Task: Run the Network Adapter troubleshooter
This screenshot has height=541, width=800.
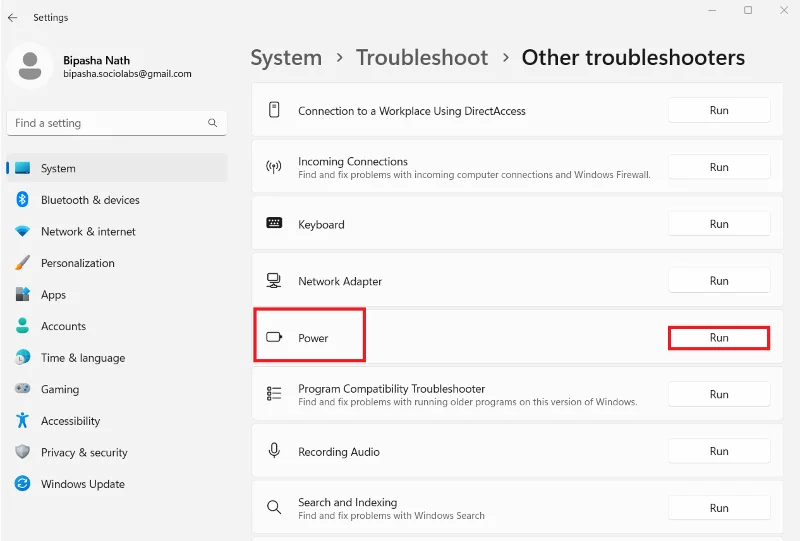Action: coord(719,281)
